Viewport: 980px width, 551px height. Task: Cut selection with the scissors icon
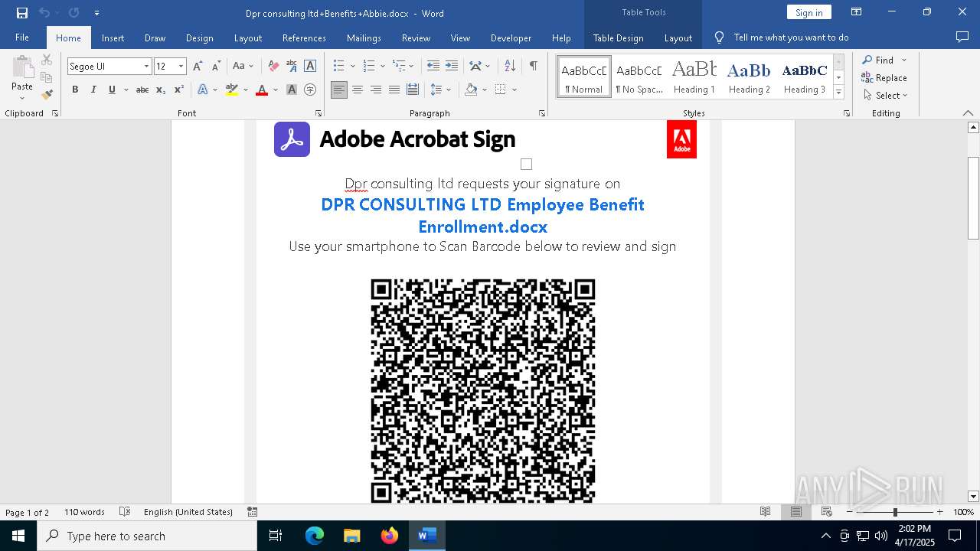[x=47, y=60]
